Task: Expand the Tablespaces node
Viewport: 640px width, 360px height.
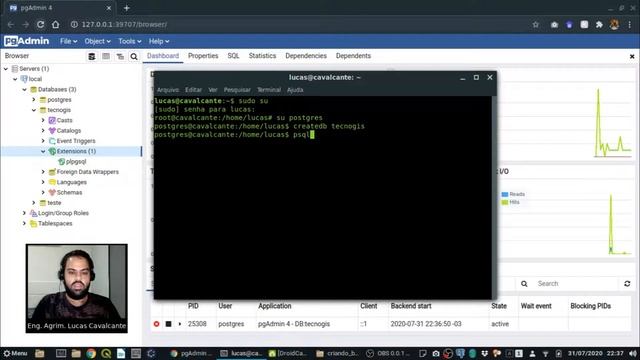Action: click(x=24, y=223)
